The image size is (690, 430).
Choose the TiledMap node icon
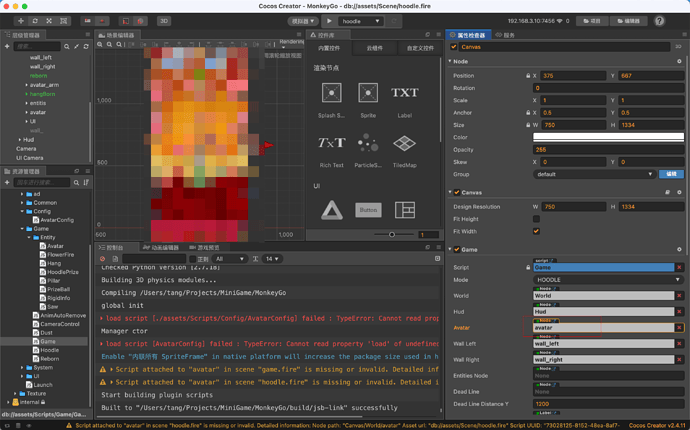tap(404, 143)
